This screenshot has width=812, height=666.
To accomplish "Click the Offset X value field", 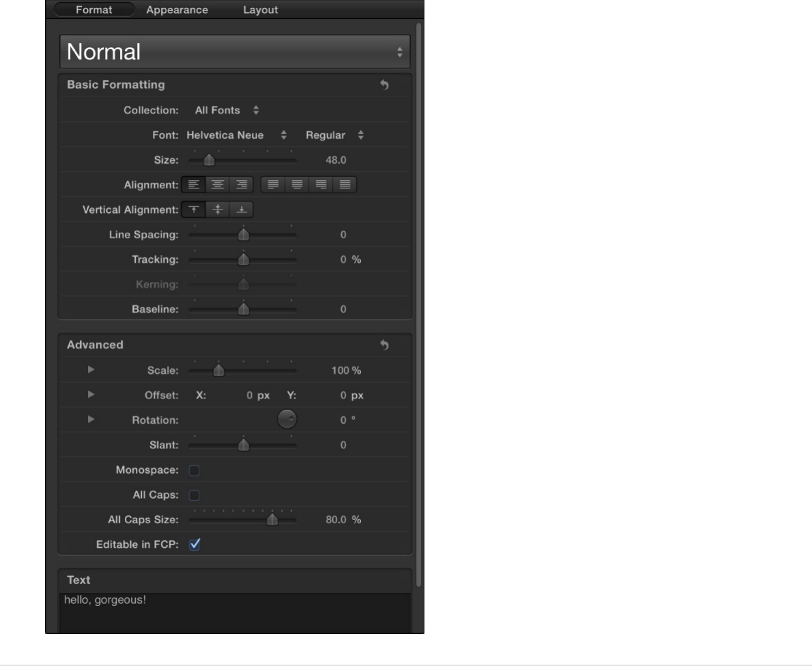I will coord(250,395).
